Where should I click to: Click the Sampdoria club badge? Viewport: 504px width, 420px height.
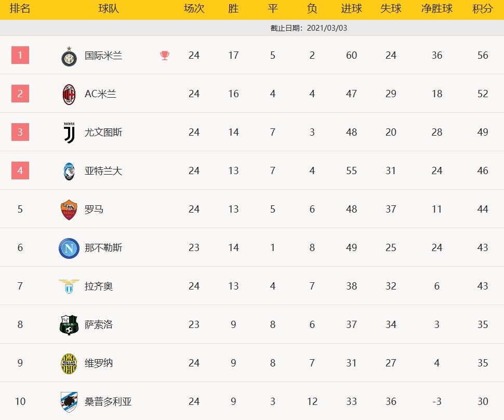[x=69, y=402]
